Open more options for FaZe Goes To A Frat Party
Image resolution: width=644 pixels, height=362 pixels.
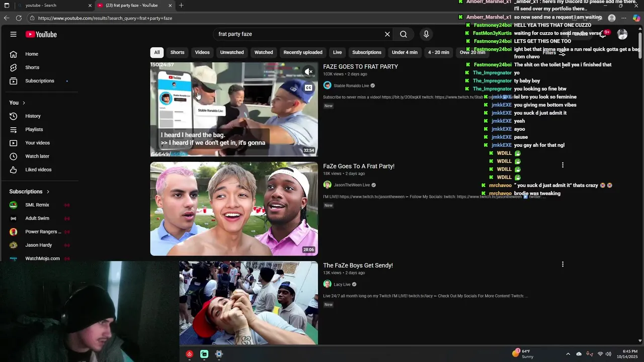coord(562,165)
